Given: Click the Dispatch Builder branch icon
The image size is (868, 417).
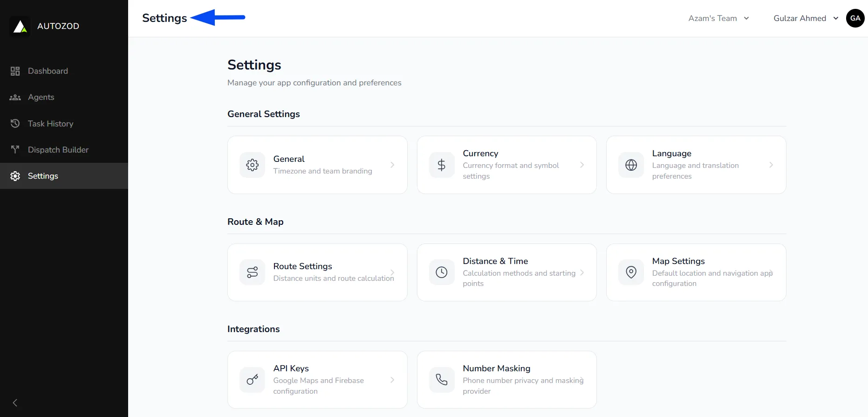Looking at the screenshot, I should (x=15, y=150).
